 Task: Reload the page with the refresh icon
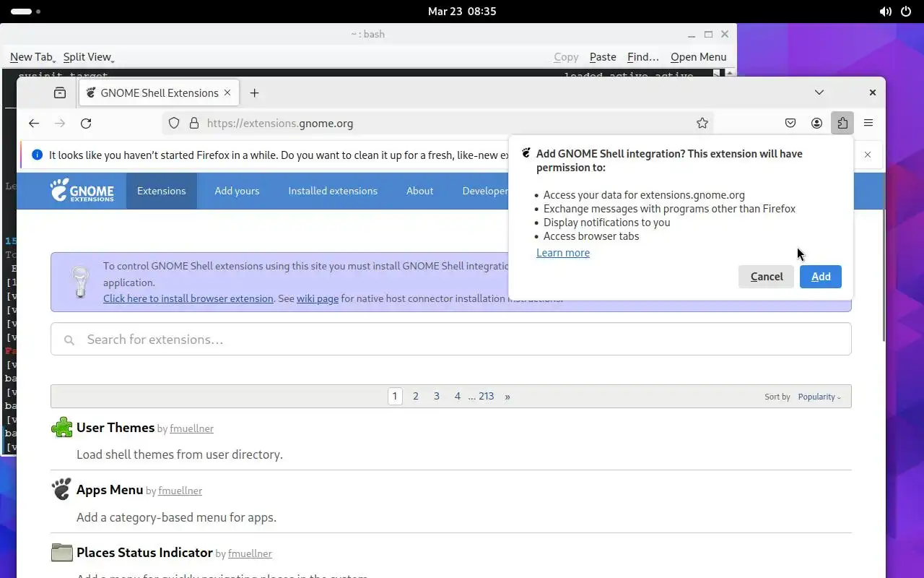(86, 124)
